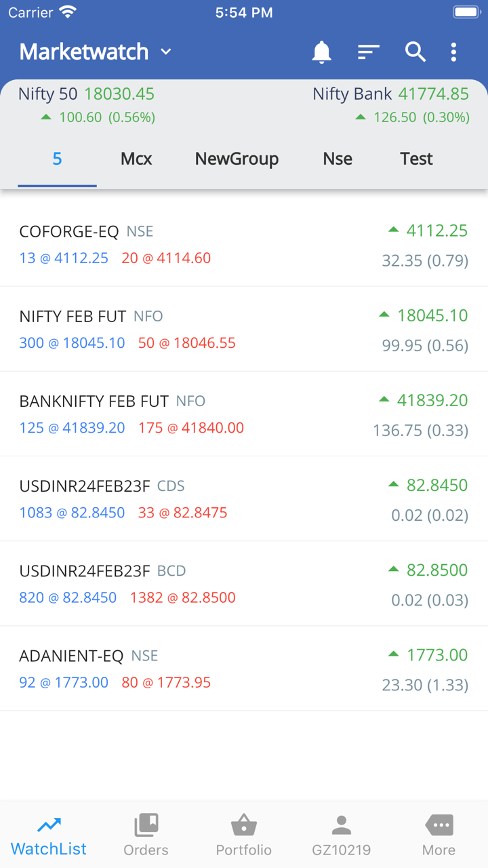Tap the Nifty Bank index value
The image size is (488, 868).
coord(433,94)
